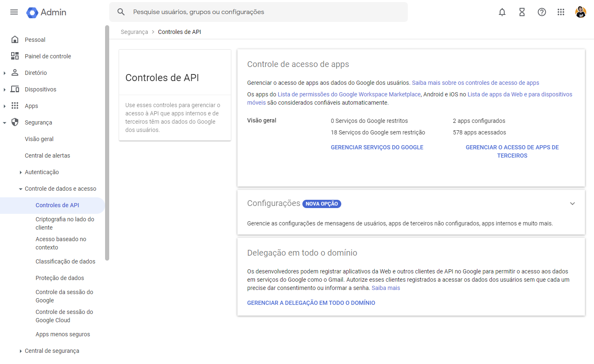Open the notifications bell

(x=502, y=12)
